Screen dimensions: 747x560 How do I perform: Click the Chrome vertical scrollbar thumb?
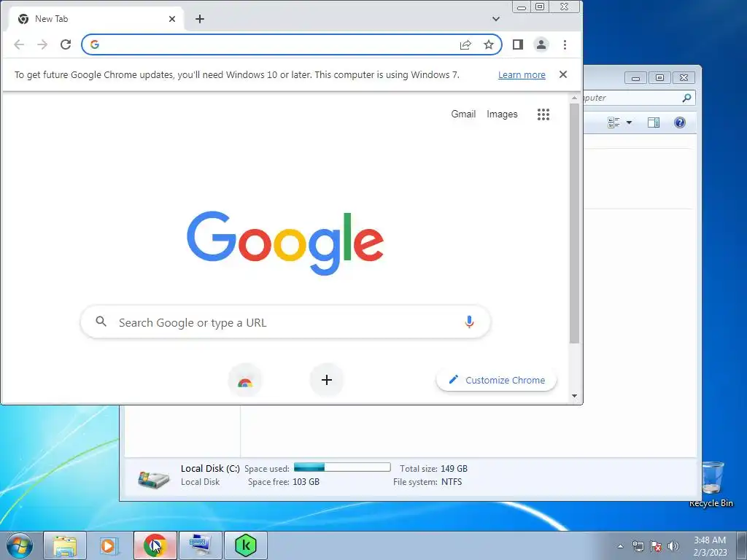[575, 223]
